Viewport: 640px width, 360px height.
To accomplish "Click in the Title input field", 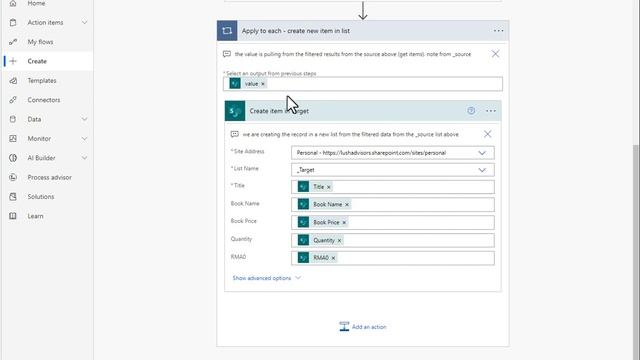I will (x=393, y=187).
